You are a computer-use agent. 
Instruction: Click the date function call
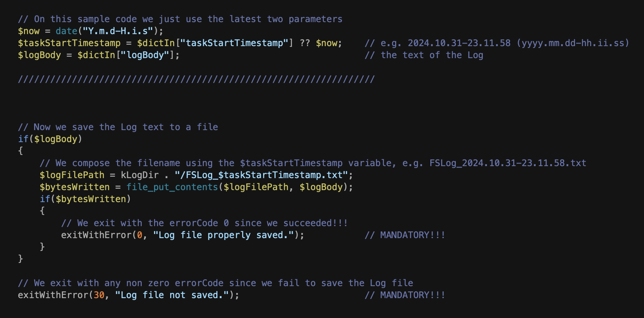tap(66, 31)
